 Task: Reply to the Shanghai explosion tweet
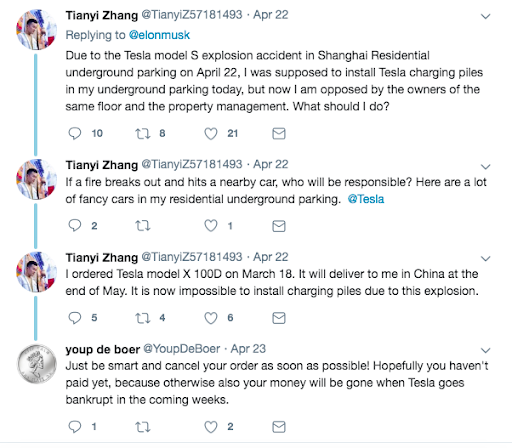click(75, 133)
